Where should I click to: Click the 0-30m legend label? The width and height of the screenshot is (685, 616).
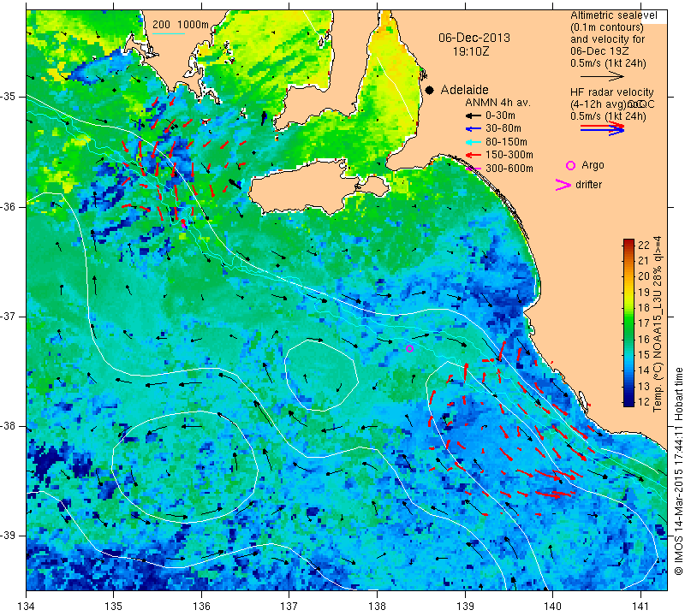point(500,115)
